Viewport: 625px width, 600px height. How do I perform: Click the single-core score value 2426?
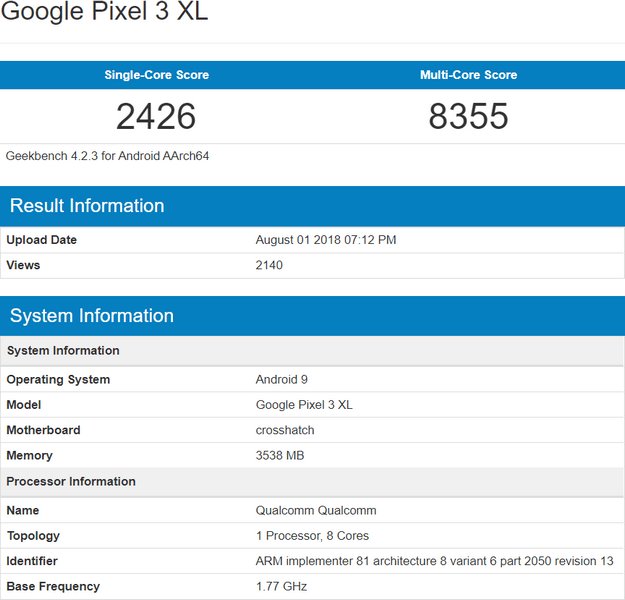coord(156,117)
